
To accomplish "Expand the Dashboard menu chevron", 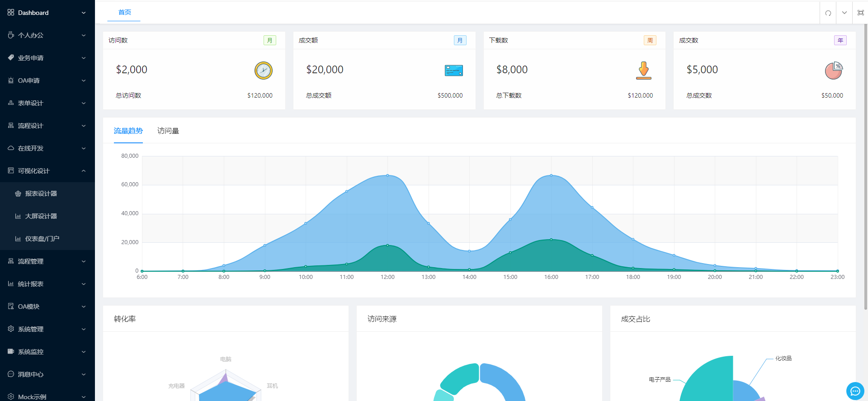I will 84,13.
